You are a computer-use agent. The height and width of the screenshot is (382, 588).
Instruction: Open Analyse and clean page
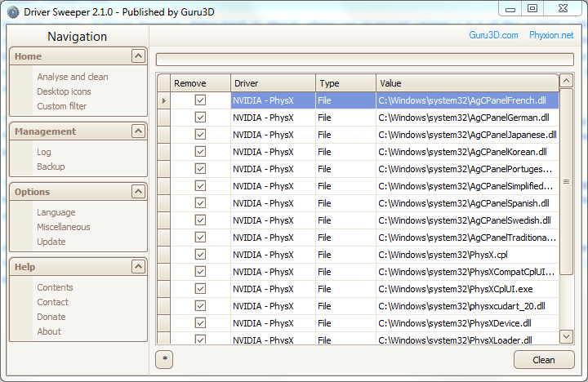[73, 77]
